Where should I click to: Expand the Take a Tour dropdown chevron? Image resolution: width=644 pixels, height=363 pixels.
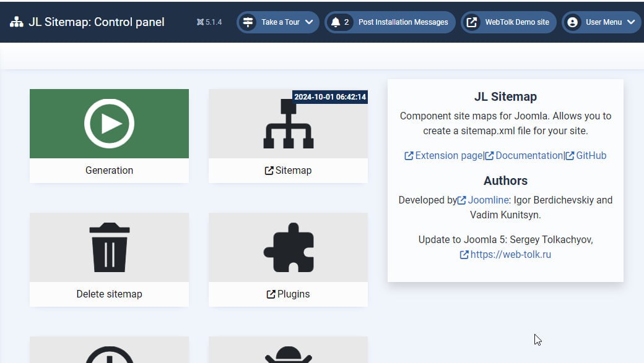309,22
